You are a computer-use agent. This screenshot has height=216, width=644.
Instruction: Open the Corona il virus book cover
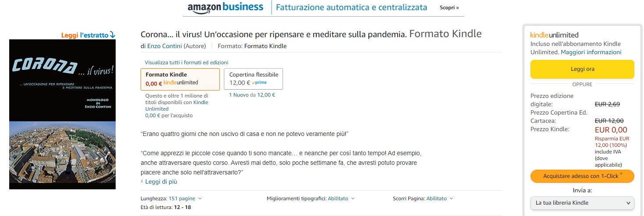(62, 114)
